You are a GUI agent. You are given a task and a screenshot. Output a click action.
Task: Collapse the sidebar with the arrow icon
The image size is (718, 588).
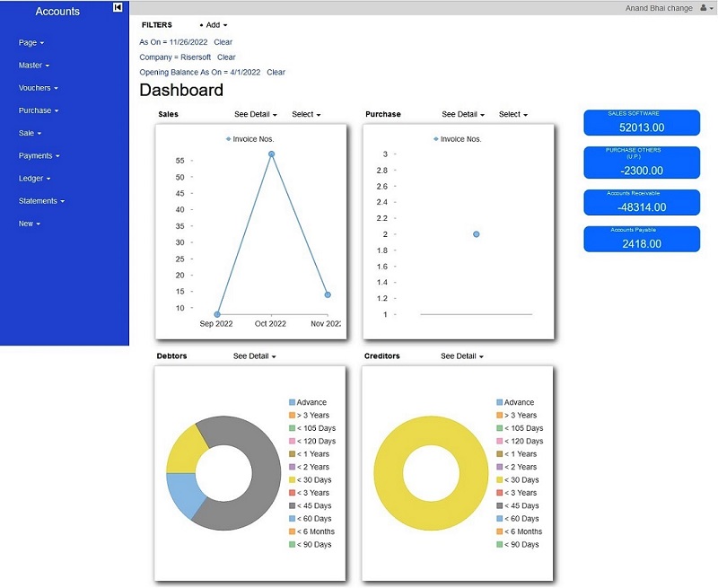[118, 8]
